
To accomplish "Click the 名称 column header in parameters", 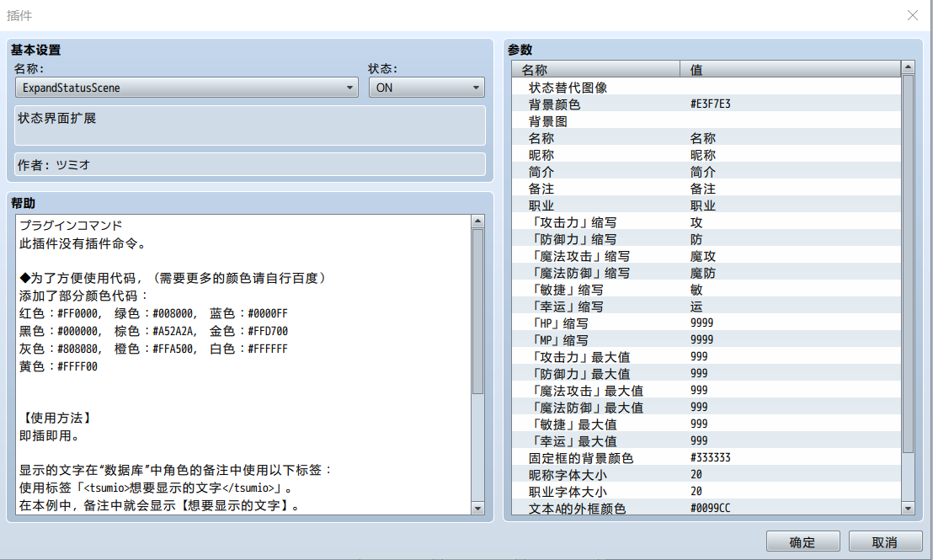I will pyautogui.click(x=595, y=70).
